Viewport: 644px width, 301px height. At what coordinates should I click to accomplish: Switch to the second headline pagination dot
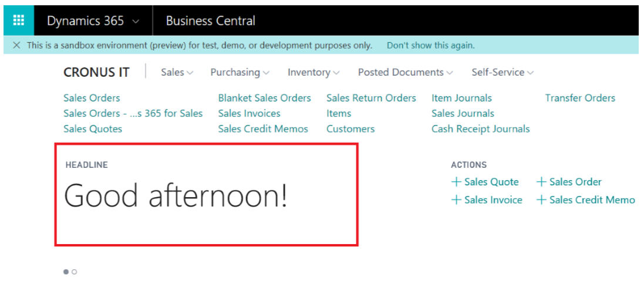(x=75, y=272)
